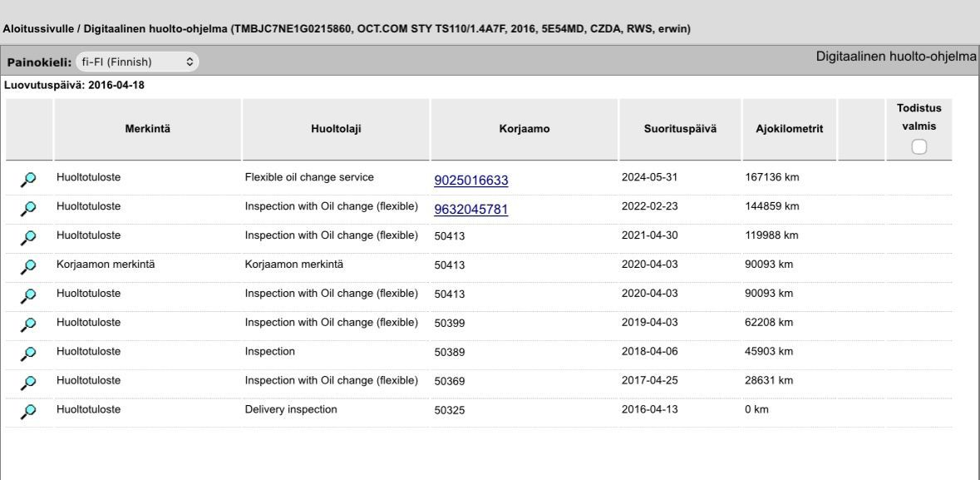Open details for the 2024-05-31 service entry

coord(28,179)
